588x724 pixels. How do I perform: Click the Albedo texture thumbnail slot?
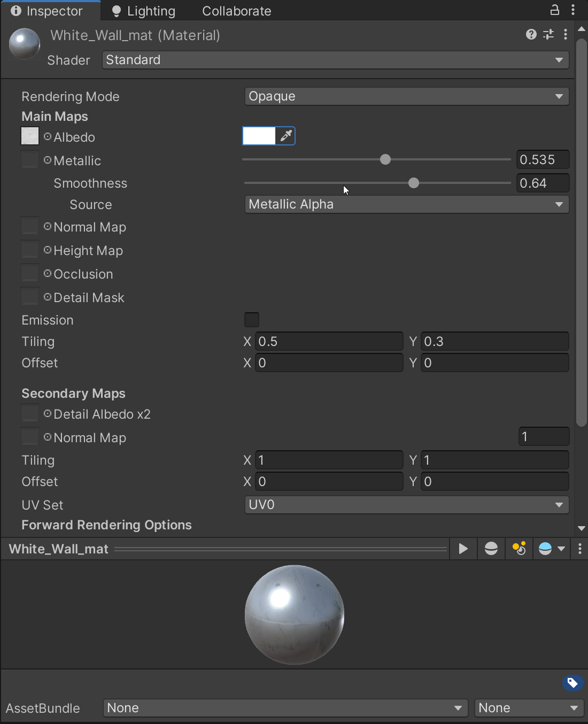pyautogui.click(x=30, y=136)
